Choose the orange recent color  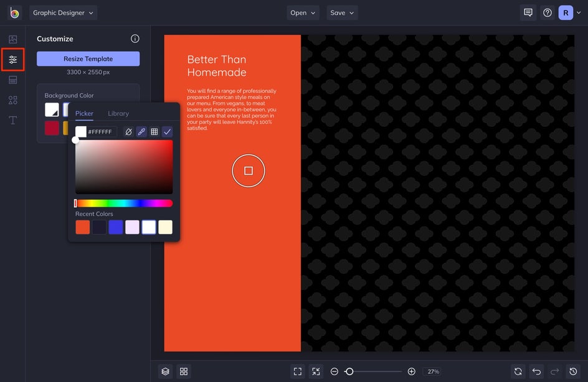pos(82,227)
